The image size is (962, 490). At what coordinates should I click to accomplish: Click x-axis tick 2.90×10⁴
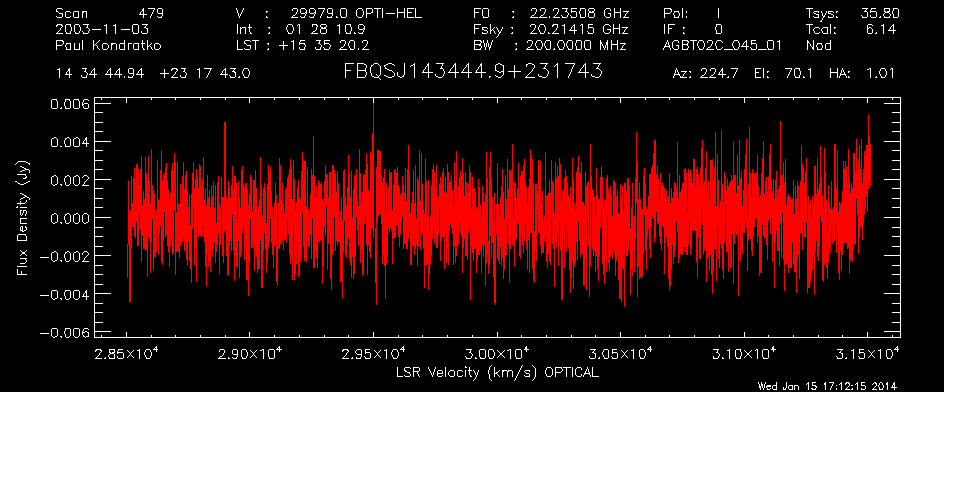250,353
